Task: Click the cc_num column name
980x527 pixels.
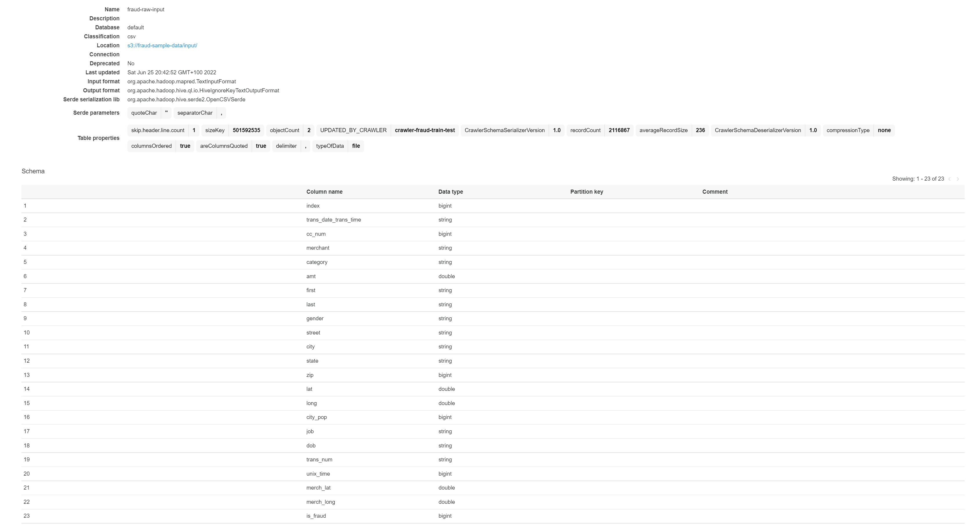Action: pos(316,234)
